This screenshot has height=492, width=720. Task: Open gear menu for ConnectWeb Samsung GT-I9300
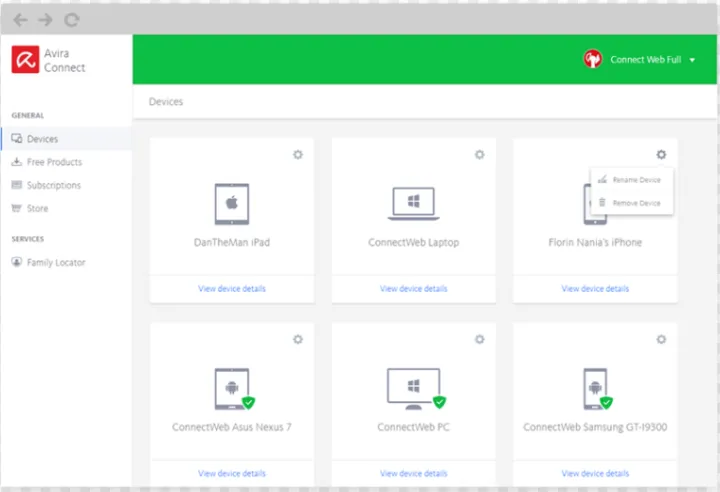(x=661, y=340)
